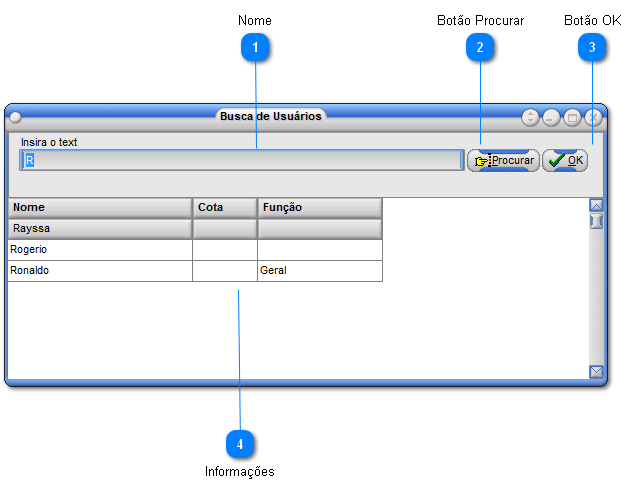Focus the Insira o text input field
This screenshot has height=495, width=637.
(242, 160)
